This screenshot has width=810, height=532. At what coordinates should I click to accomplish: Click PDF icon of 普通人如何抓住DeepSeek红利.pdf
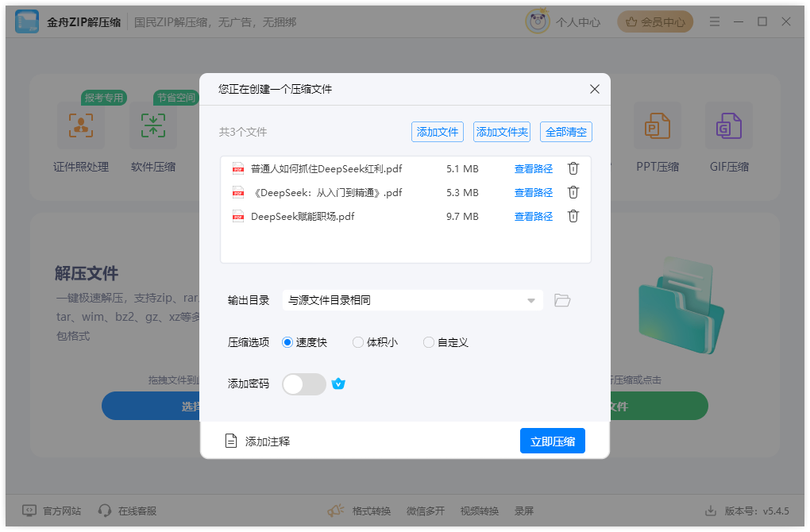click(238, 168)
